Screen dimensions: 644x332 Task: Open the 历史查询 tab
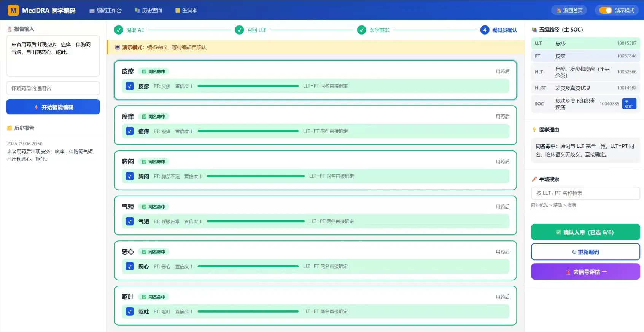click(148, 10)
